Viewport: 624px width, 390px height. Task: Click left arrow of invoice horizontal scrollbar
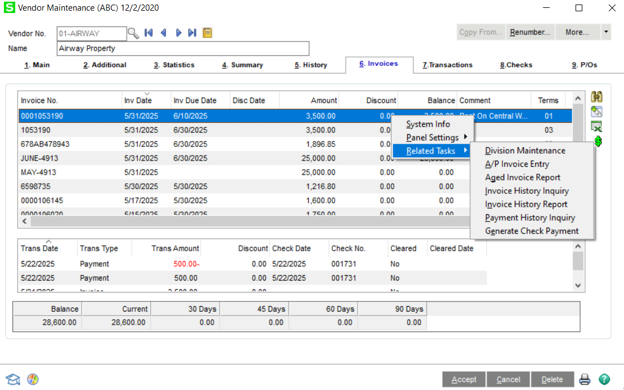tap(25, 221)
